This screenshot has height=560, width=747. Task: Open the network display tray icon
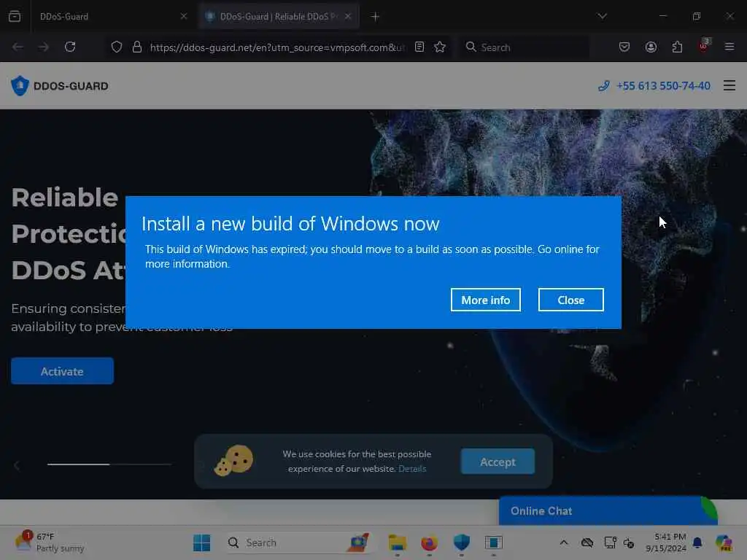[x=611, y=542]
